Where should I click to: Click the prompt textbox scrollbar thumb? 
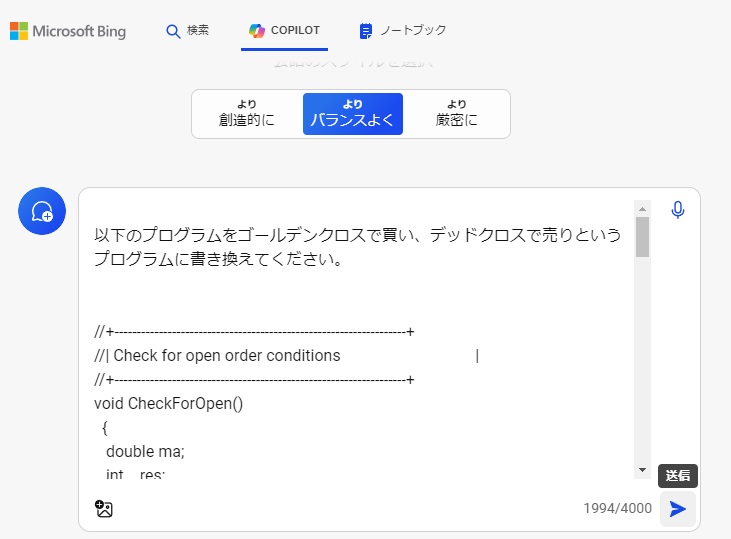[x=642, y=237]
